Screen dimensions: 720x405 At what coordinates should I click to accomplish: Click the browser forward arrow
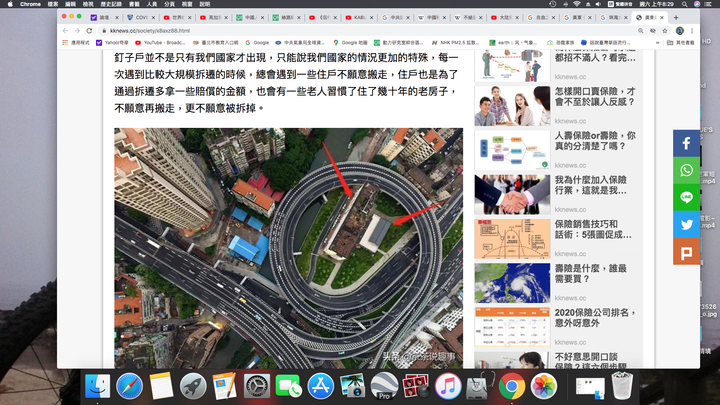[77, 31]
